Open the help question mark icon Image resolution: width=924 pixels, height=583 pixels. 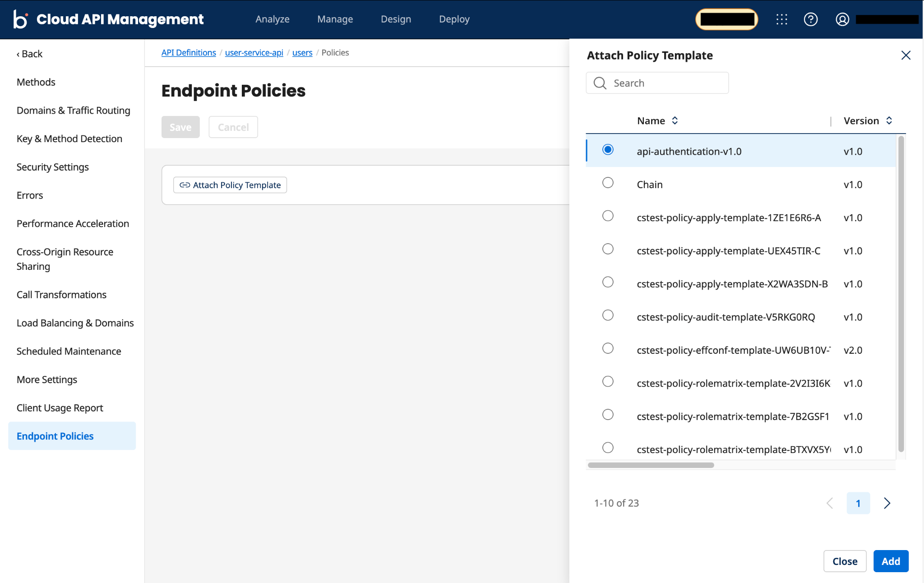[810, 19]
